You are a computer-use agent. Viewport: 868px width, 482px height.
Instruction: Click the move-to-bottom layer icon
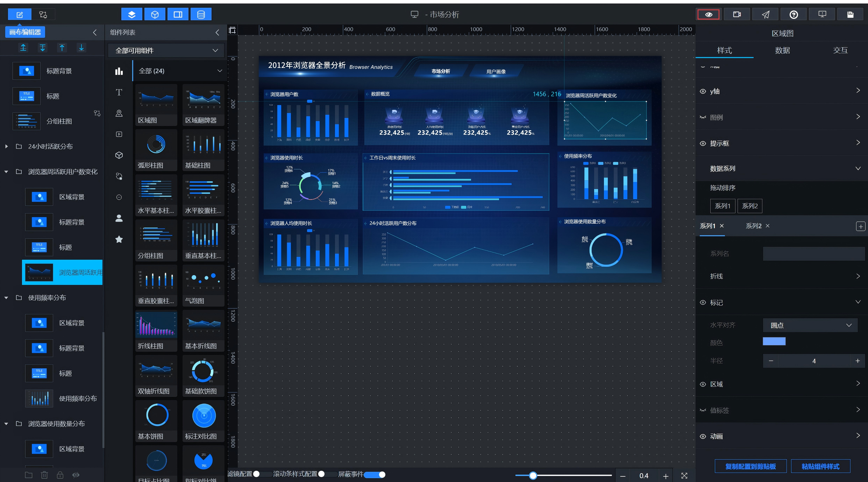point(42,48)
